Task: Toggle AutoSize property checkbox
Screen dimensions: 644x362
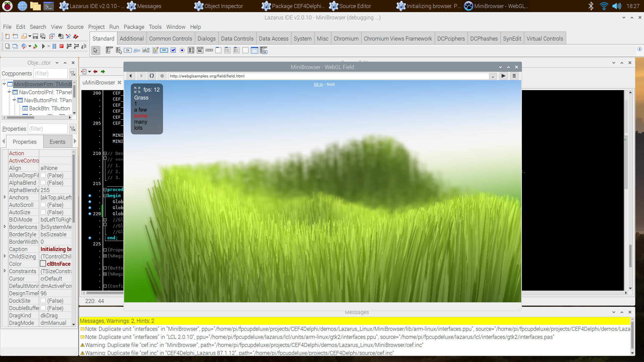Action: click(x=43, y=212)
